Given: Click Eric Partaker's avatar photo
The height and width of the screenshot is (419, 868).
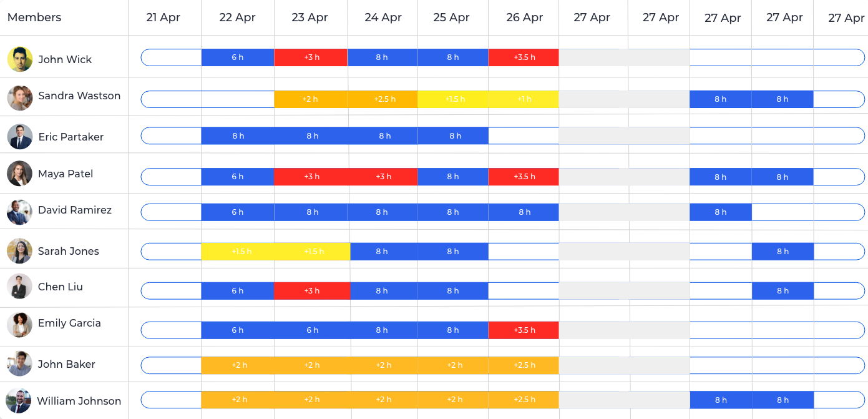Looking at the screenshot, I should click(20, 137).
